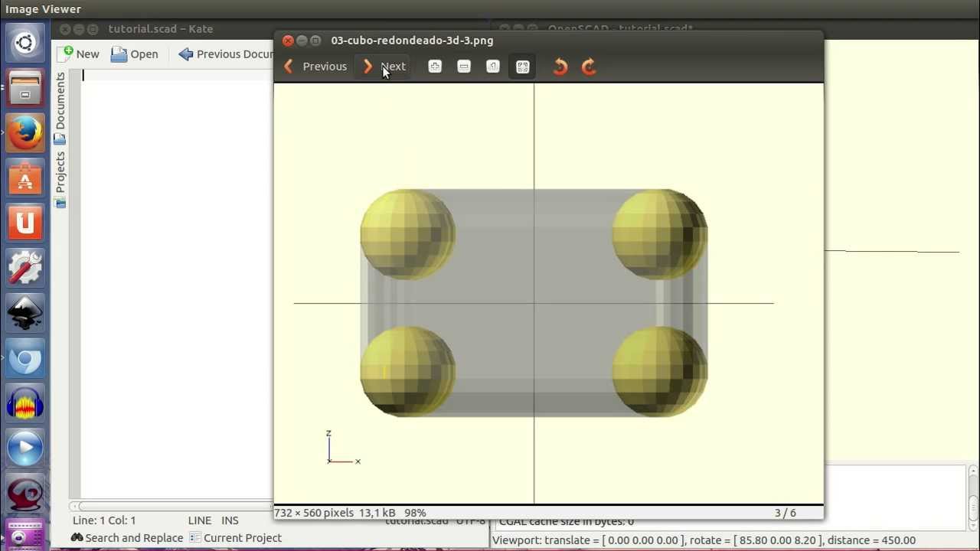
Task: Toggle INS insert mode indicator
Action: coord(230,520)
